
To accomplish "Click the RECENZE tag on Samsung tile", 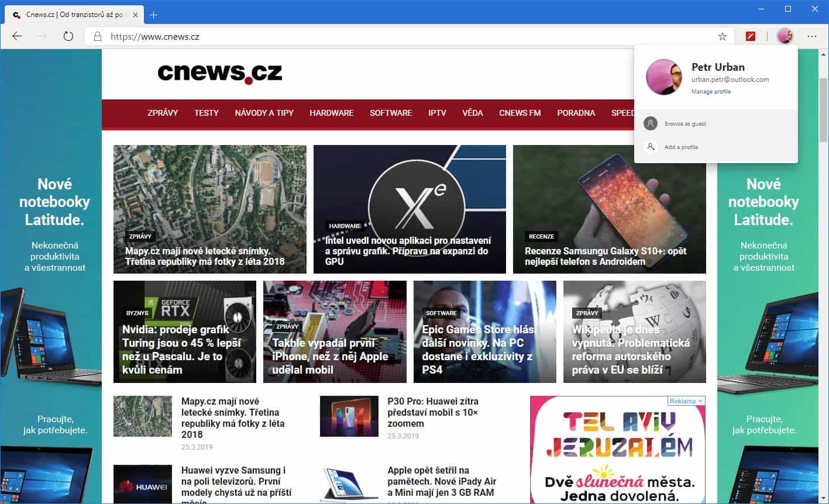I will coord(541,237).
